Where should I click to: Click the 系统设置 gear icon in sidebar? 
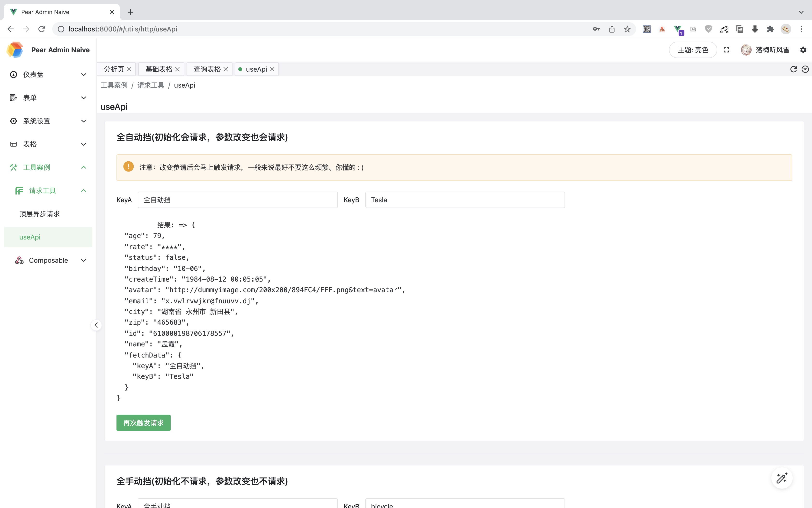click(14, 121)
